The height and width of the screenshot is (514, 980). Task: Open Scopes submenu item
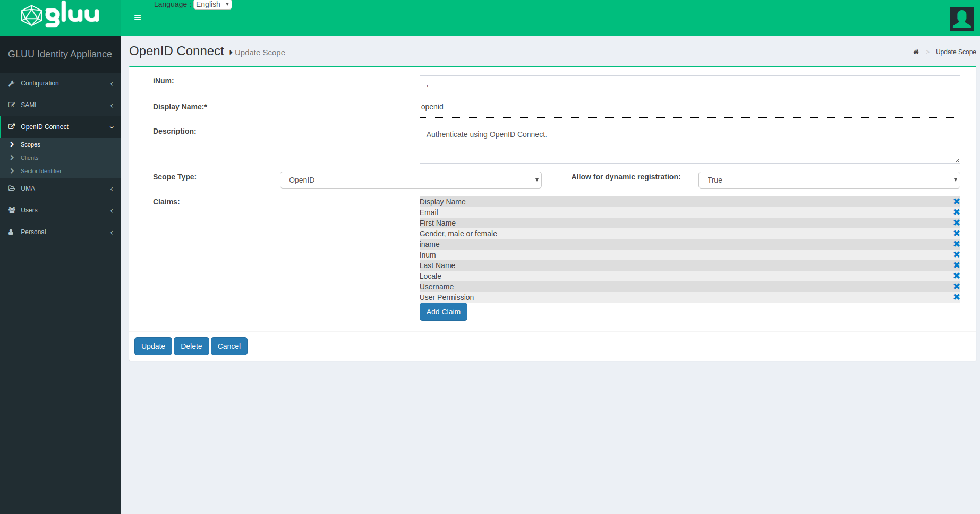coord(61,144)
